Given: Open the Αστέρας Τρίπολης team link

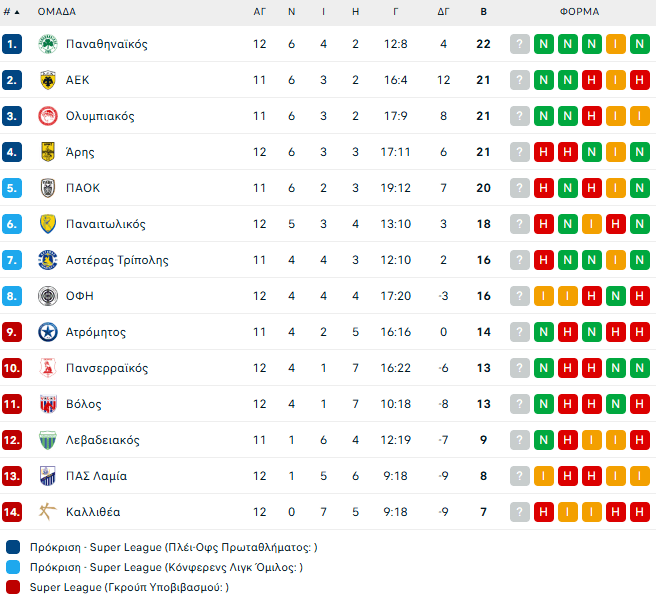Looking at the screenshot, I should pos(117,260).
